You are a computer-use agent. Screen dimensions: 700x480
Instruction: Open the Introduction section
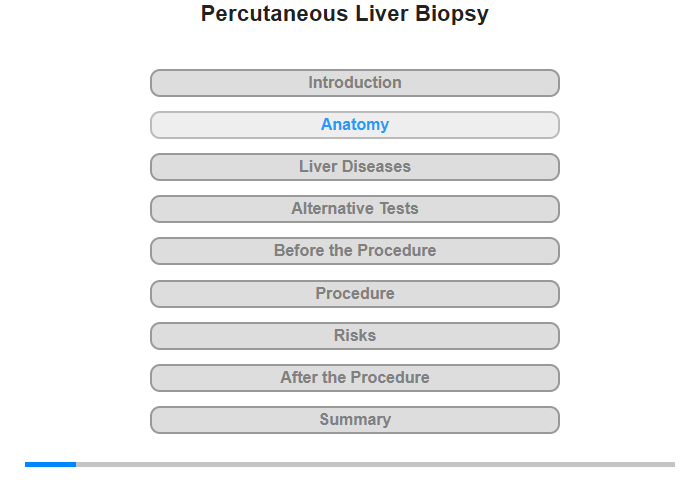point(355,83)
